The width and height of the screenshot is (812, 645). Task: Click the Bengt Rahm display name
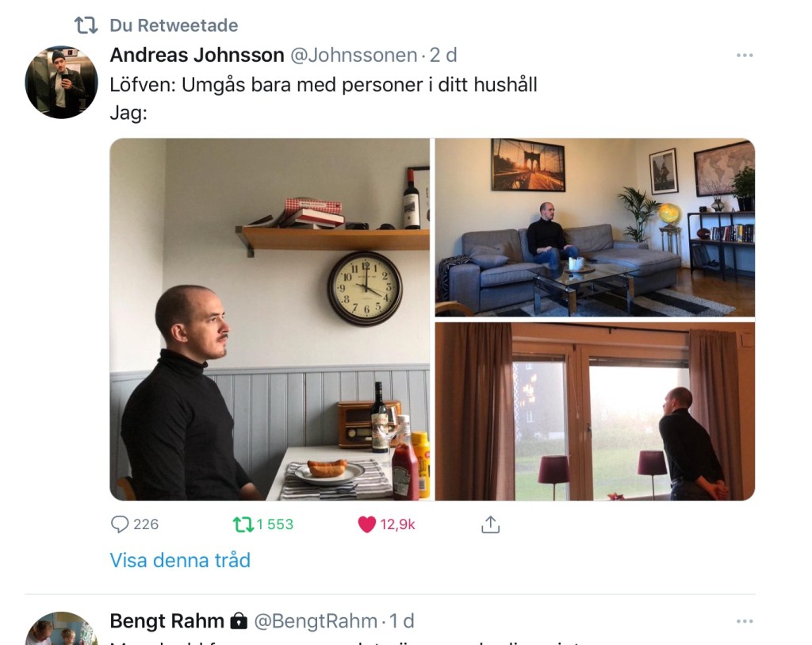[167, 620]
